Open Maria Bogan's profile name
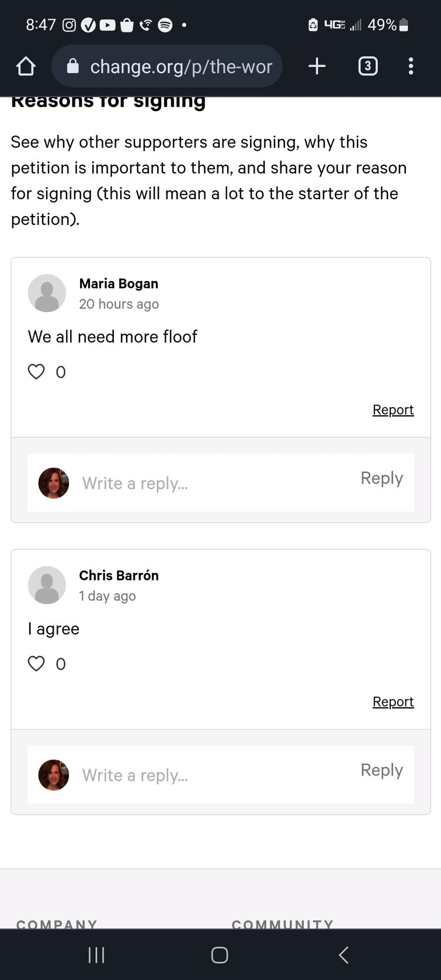 (x=119, y=284)
